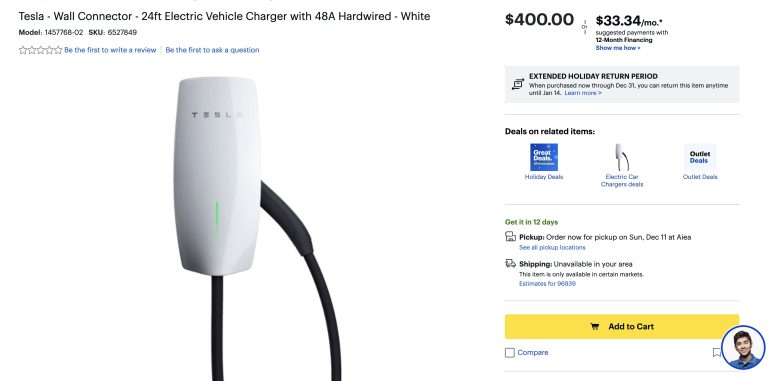Click the save bookmark icon

[717, 352]
